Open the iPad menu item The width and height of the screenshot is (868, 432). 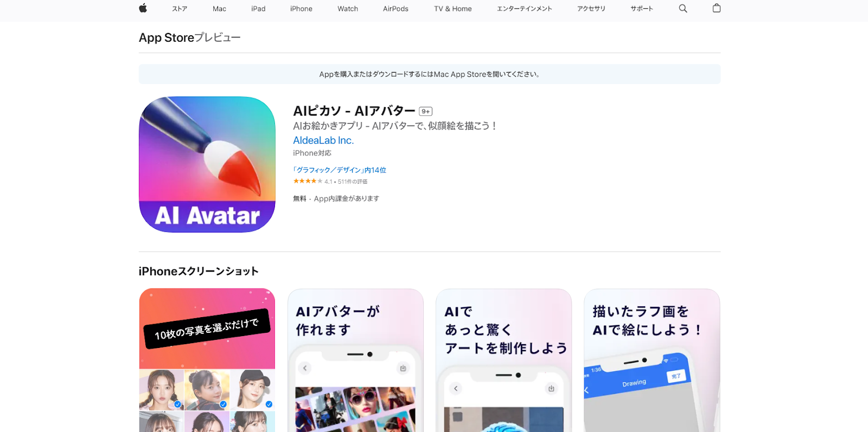[x=258, y=9]
